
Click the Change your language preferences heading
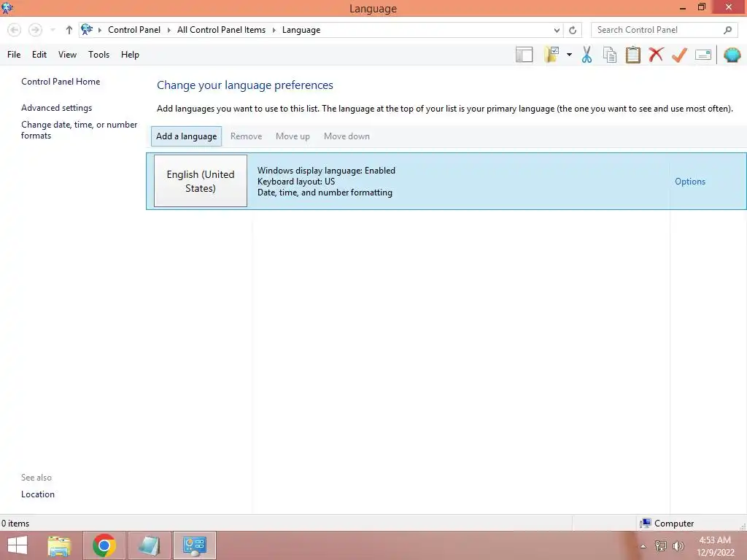point(245,85)
